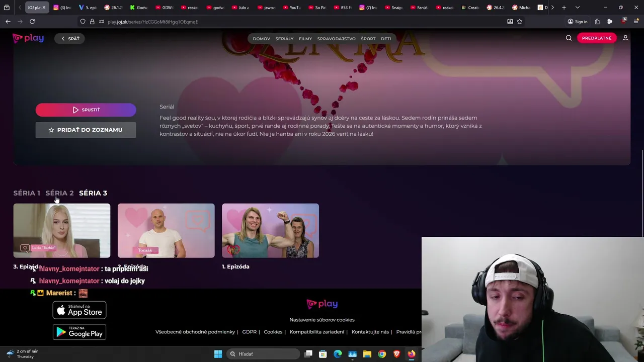
Task: Open browser extensions puzzle icon
Action: [x=597, y=22]
